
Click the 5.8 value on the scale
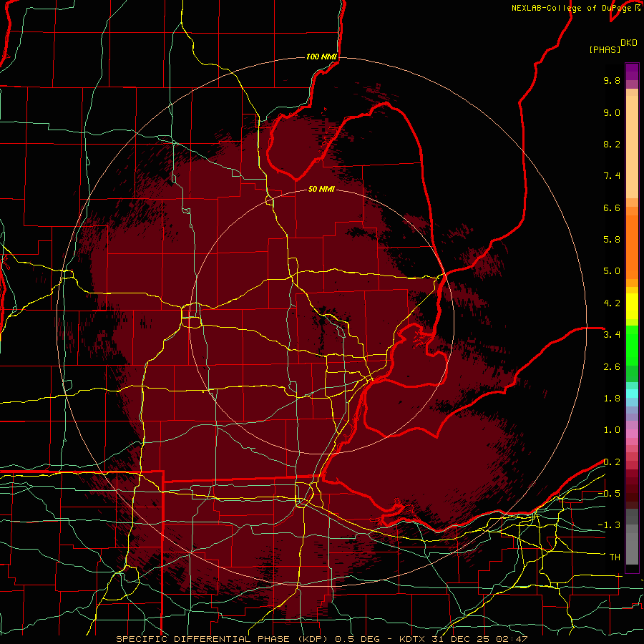pos(612,240)
